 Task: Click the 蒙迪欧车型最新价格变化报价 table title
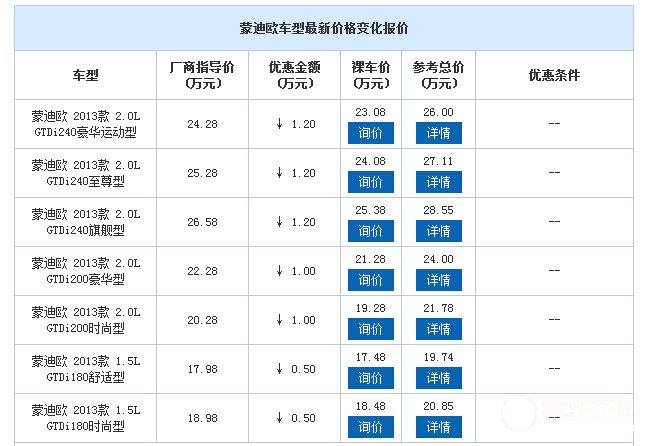pos(324,28)
